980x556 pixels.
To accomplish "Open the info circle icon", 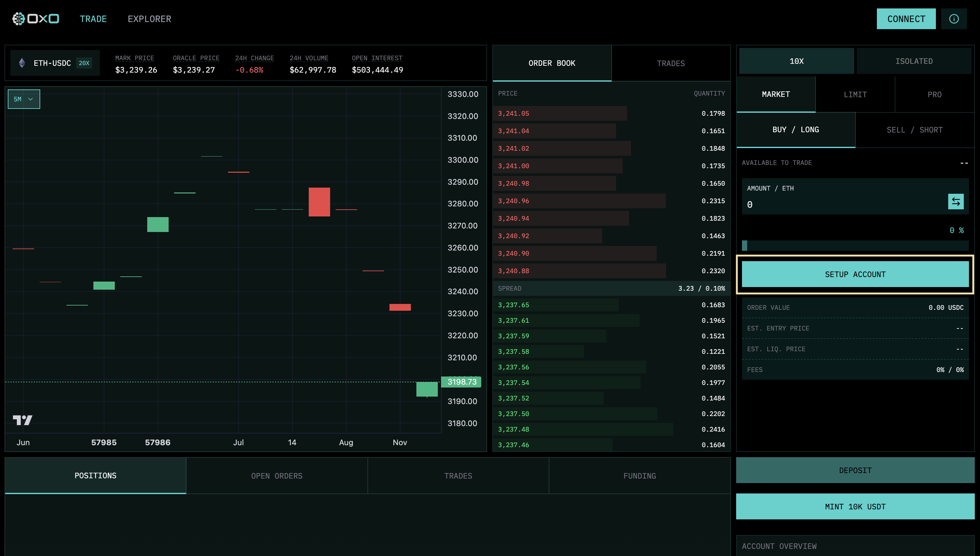I will pos(954,19).
